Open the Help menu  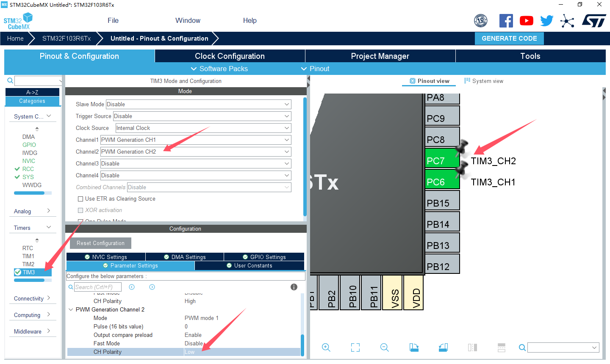(x=250, y=20)
